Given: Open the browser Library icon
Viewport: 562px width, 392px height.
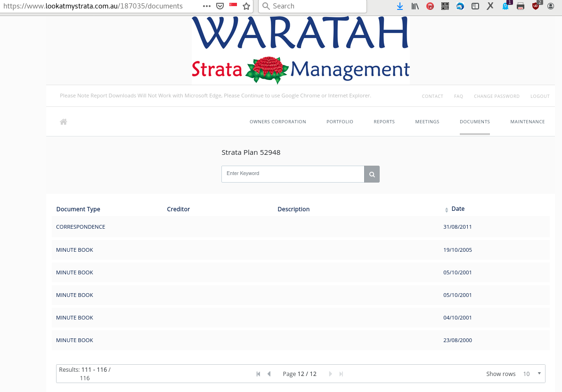Looking at the screenshot, I should tap(415, 6).
